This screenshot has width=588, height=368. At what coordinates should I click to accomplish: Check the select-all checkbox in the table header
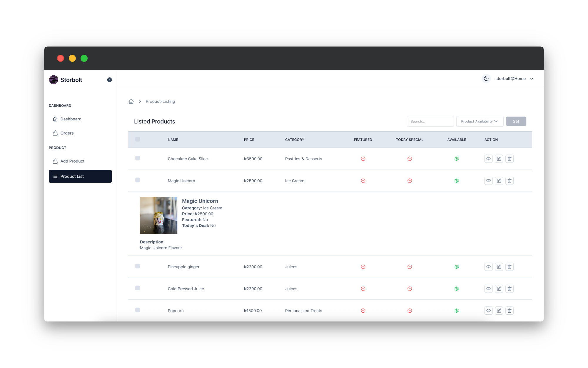[x=137, y=139]
